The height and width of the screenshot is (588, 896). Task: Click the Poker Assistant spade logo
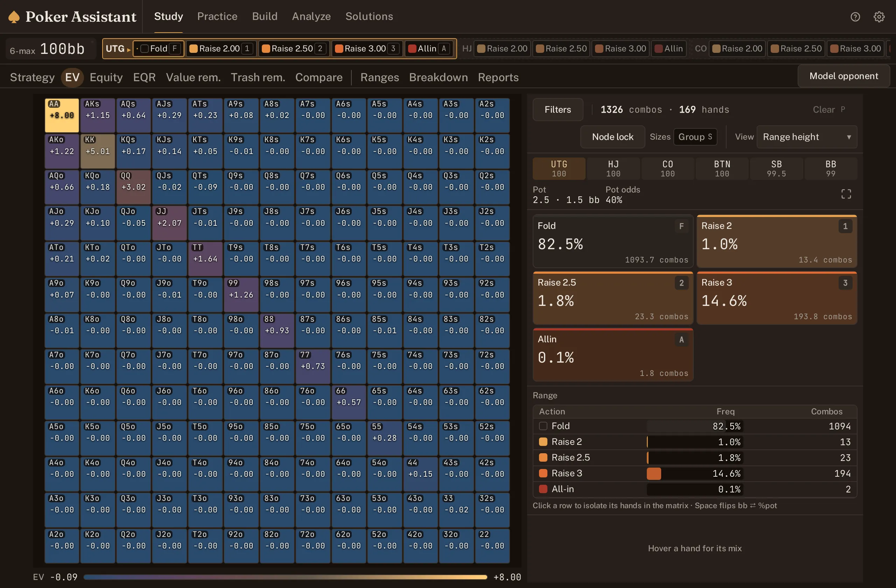click(x=14, y=16)
